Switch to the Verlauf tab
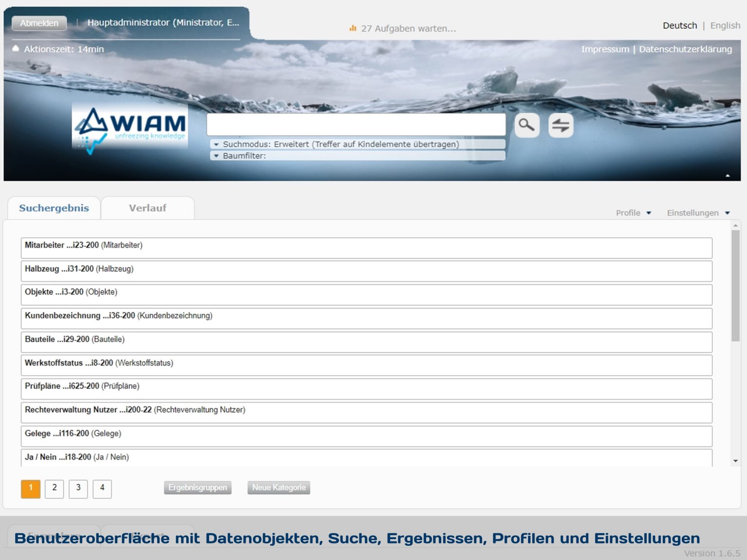The image size is (747, 560). 147,208
